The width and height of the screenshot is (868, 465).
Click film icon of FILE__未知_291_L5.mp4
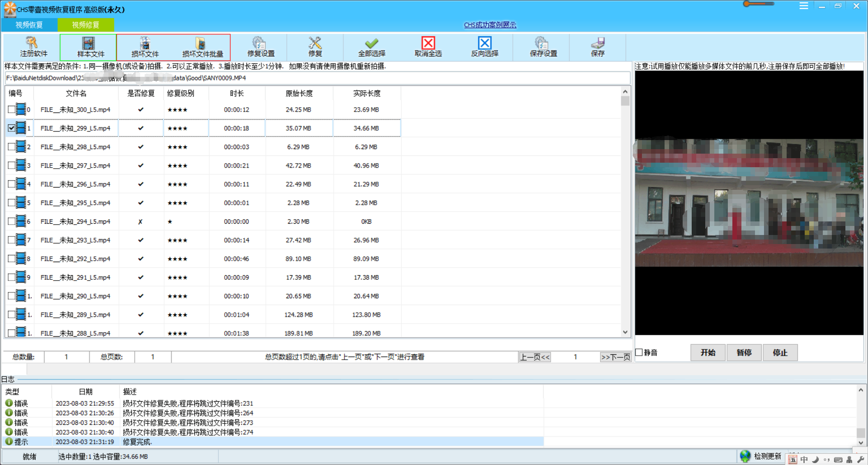[x=20, y=277]
